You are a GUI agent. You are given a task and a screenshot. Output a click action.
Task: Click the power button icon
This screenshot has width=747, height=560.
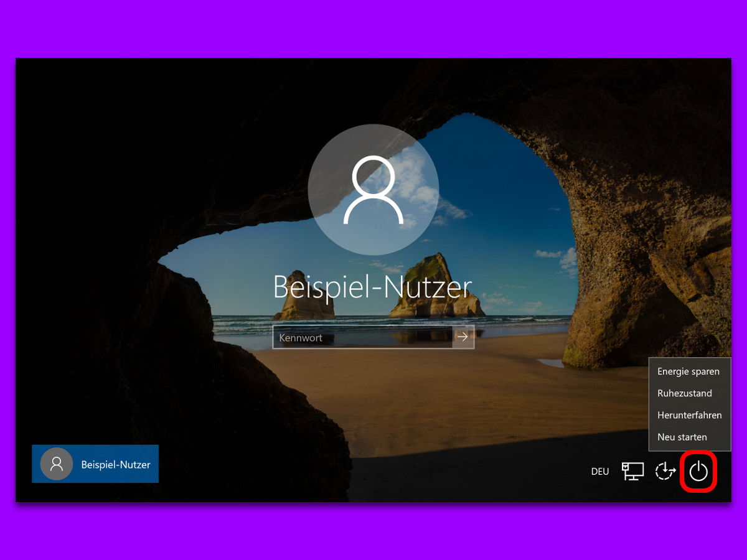(698, 472)
